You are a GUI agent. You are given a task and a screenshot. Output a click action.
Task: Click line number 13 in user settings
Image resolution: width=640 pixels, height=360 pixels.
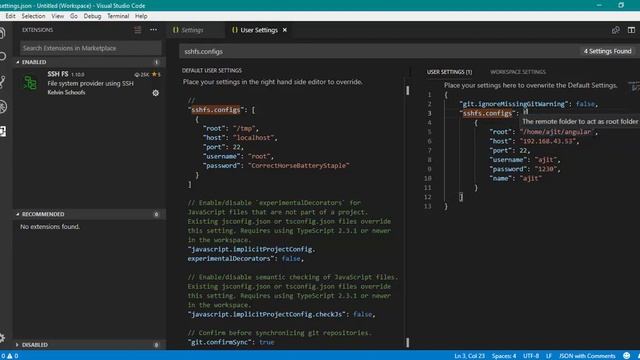pos(428,206)
